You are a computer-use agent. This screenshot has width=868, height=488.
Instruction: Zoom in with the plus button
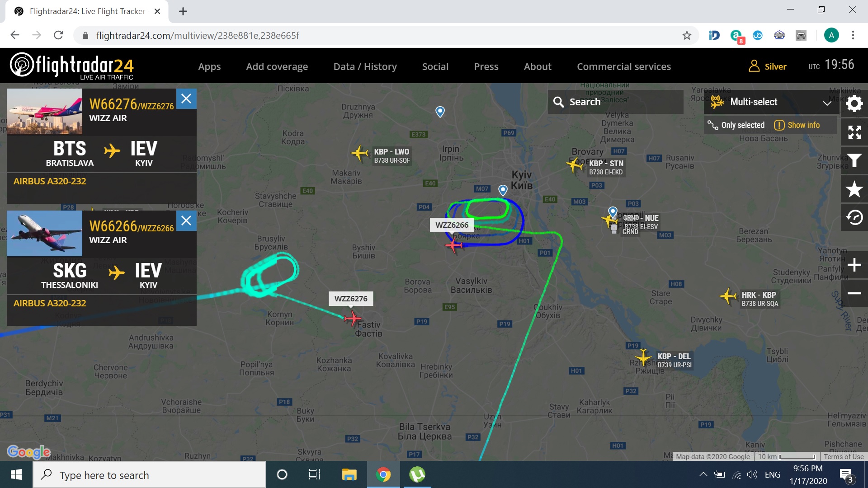coord(854,265)
